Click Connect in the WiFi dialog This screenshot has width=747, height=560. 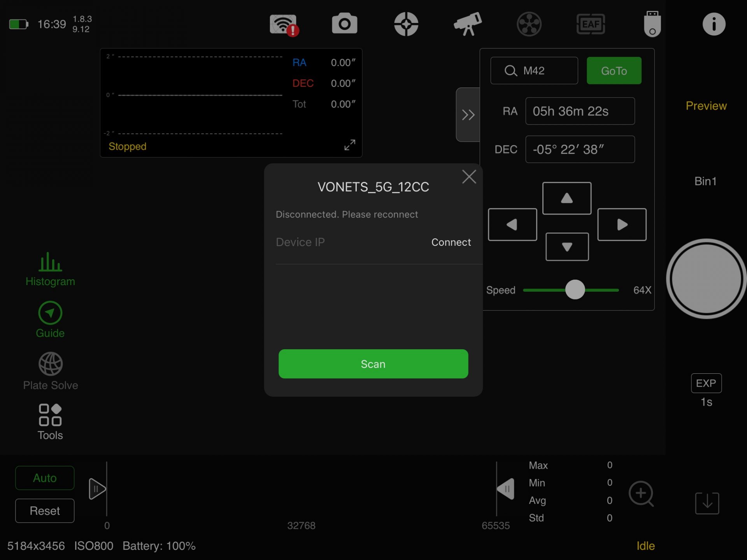pos(451,242)
